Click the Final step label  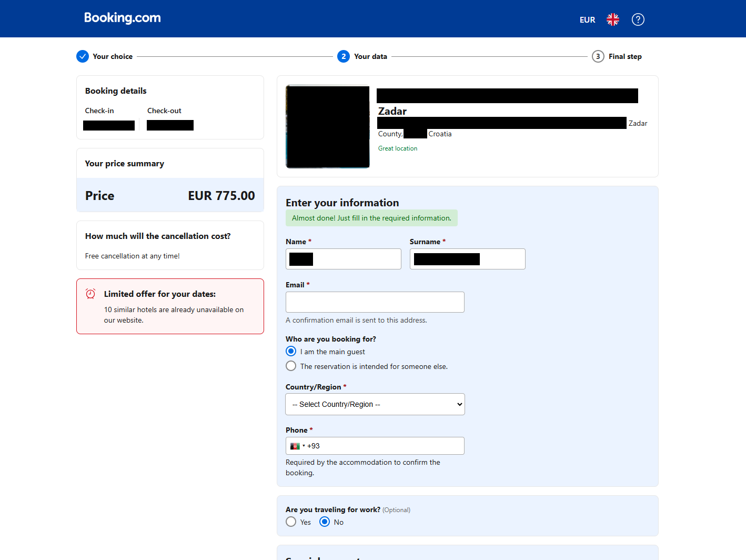coord(625,56)
